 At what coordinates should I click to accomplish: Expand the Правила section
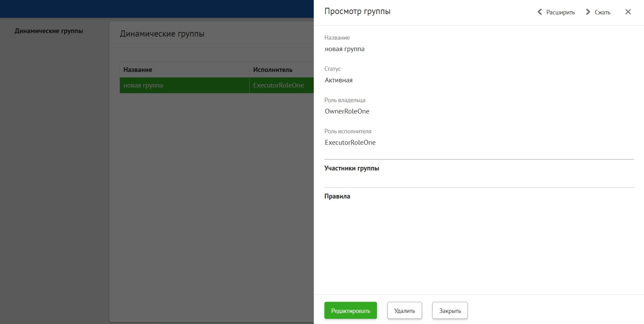337,196
